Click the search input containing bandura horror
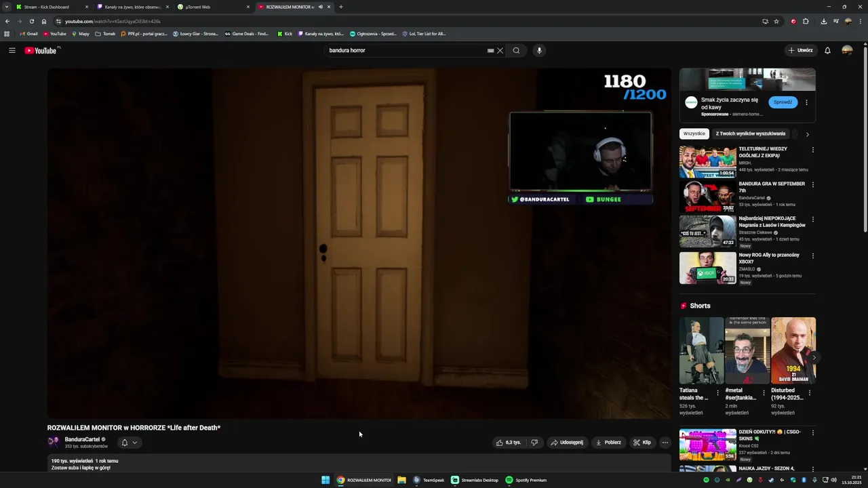Image resolution: width=868 pixels, height=488 pixels. [x=406, y=50]
